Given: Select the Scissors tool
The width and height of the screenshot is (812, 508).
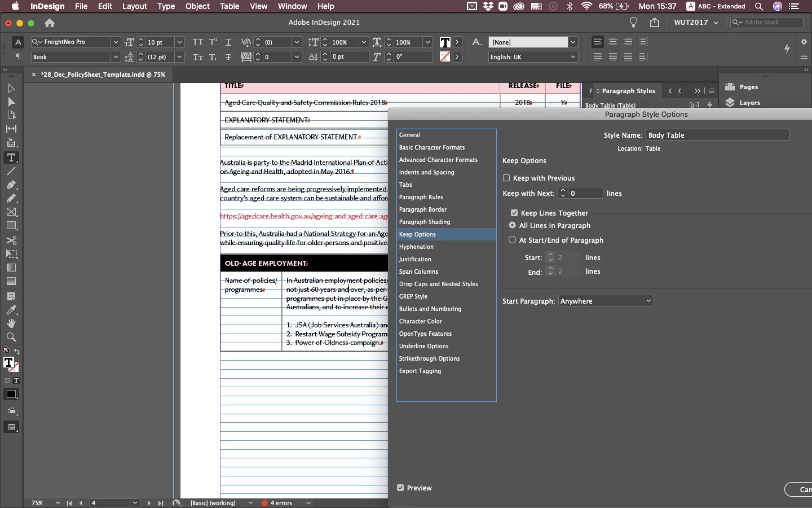Looking at the screenshot, I should 11,240.
